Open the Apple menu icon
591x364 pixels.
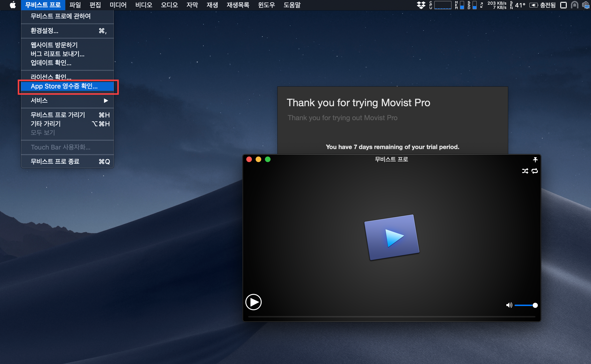[13, 5]
